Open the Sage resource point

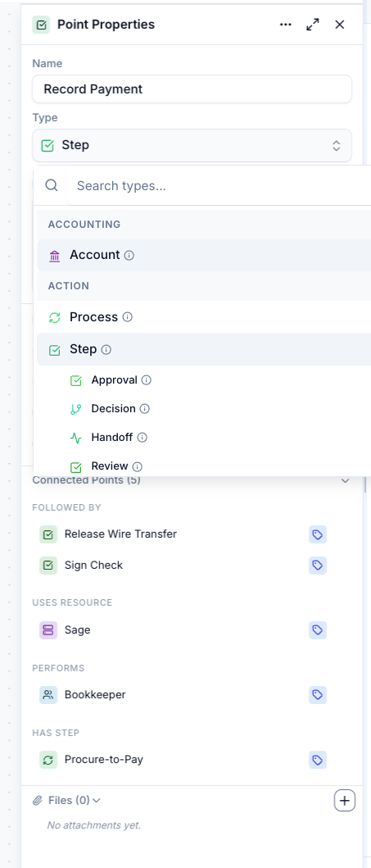click(x=78, y=630)
